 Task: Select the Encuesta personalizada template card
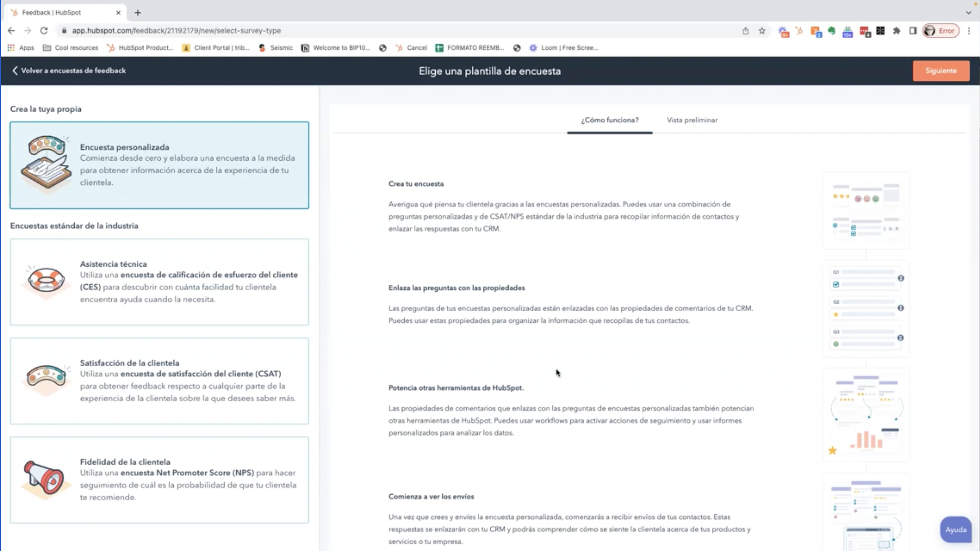[159, 165]
